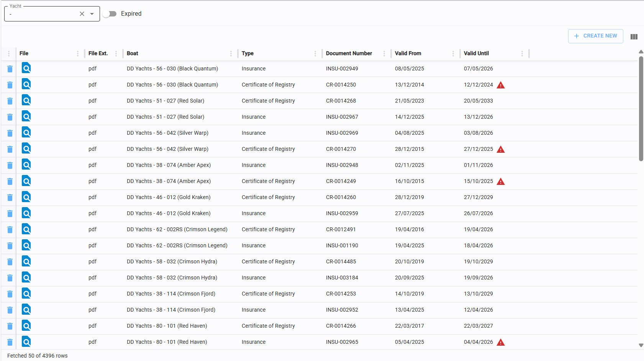The image size is (644, 361).
Task: Open column chooser icon next to Create New
Action: pyautogui.click(x=634, y=37)
